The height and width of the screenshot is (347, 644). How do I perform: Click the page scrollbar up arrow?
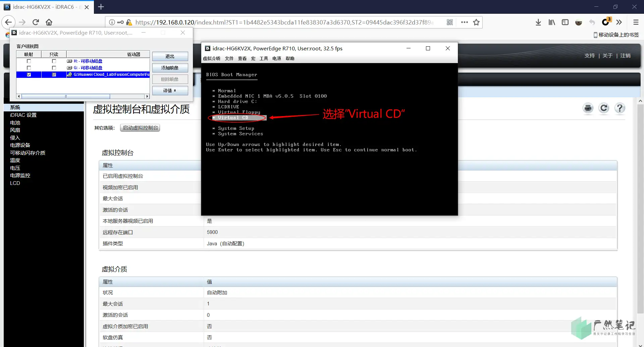point(640,101)
